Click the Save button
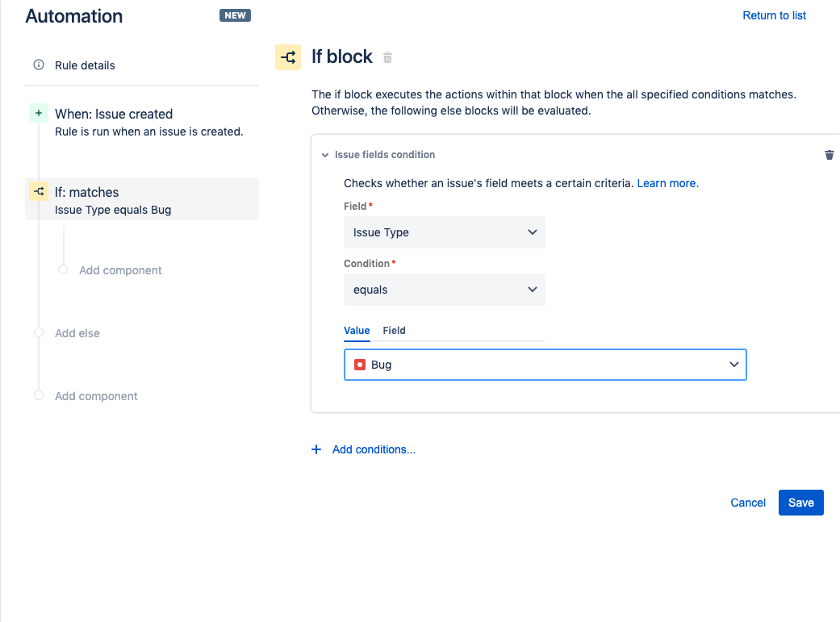 click(800, 502)
